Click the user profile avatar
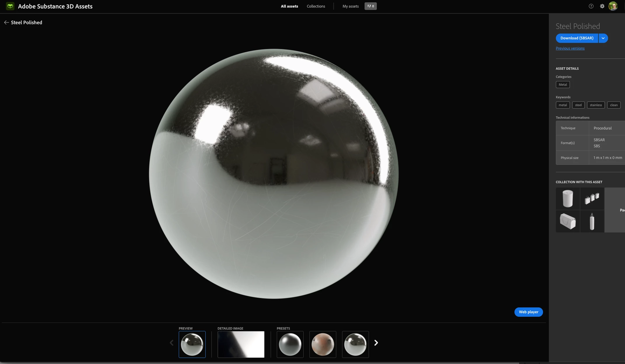This screenshot has height=364, width=625. click(x=613, y=6)
